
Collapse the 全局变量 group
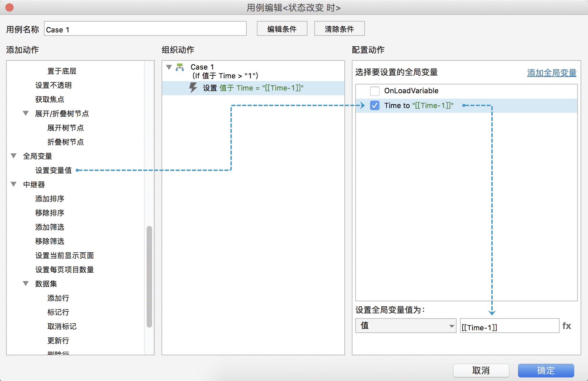[14, 156]
